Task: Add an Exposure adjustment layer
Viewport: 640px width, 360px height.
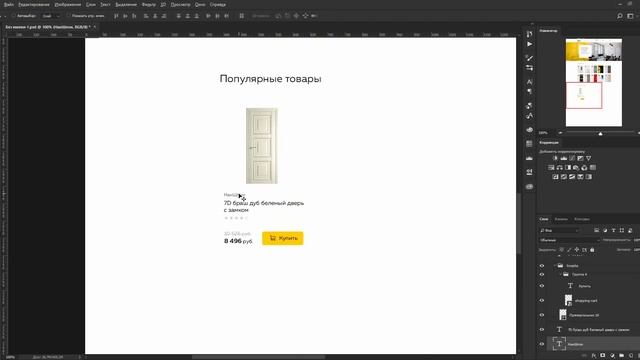Action: 580,158
